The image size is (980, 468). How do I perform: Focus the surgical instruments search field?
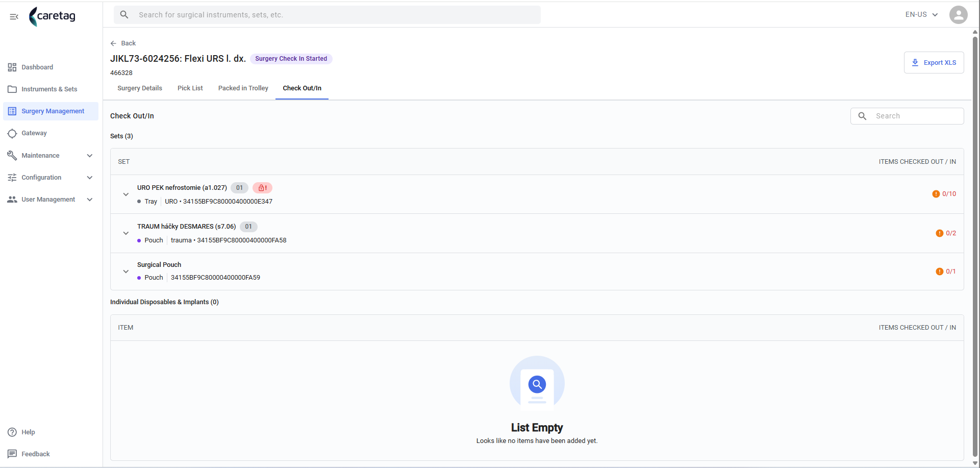click(327, 15)
